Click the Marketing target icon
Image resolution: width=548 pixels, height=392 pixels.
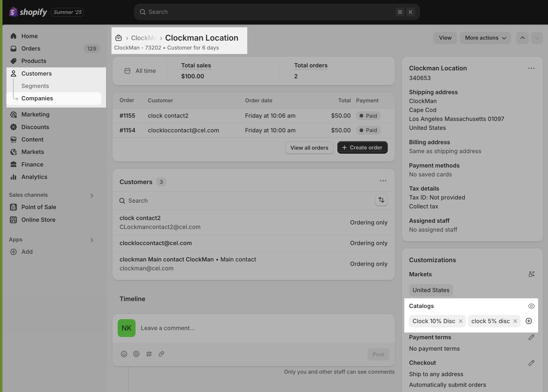click(x=14, y=114)
